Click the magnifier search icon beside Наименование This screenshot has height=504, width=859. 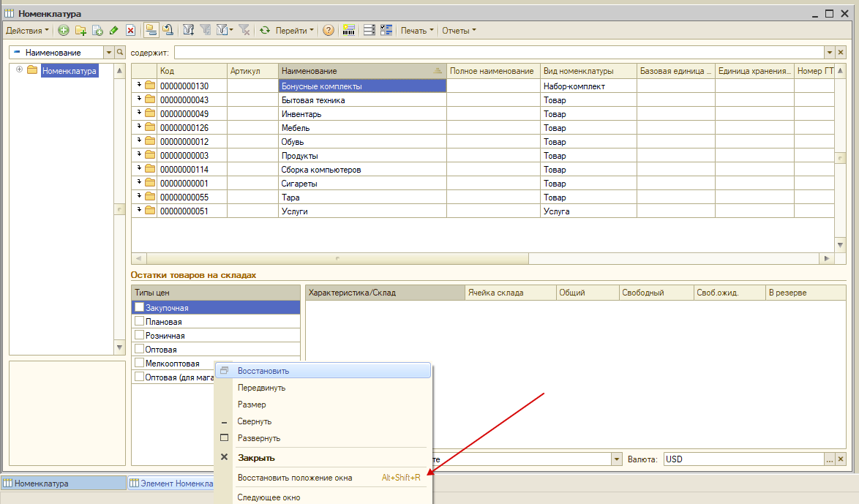120,53
